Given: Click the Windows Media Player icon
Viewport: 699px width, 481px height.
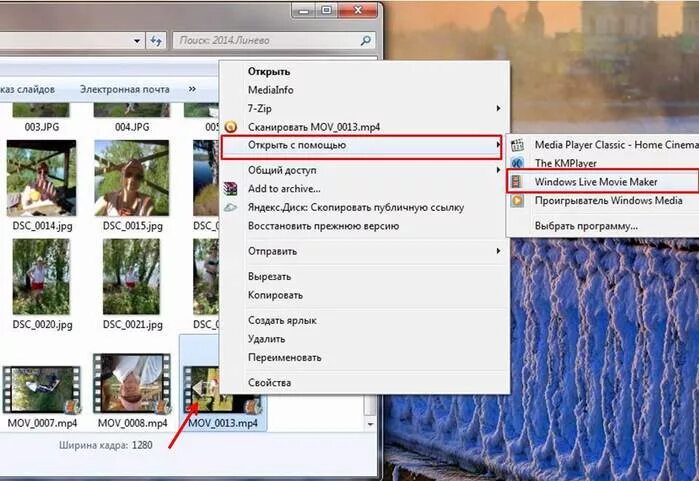Looking at the screenshot, I should pyautogui.click(x=518, y=201).
